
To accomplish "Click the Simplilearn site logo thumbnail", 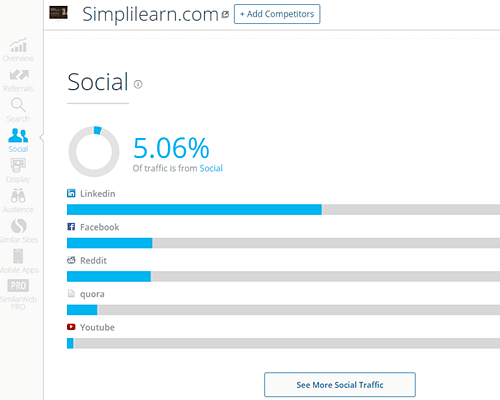I will (x=58, y=13).
